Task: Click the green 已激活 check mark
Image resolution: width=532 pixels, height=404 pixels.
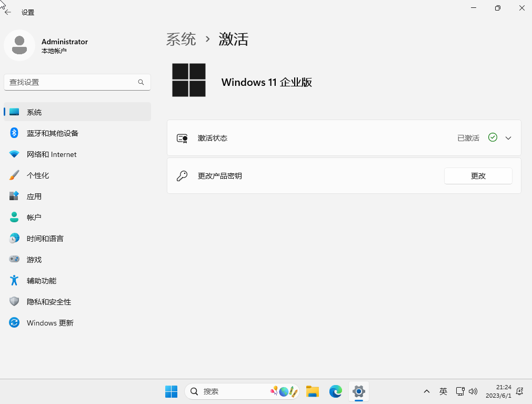Action: 493,137
